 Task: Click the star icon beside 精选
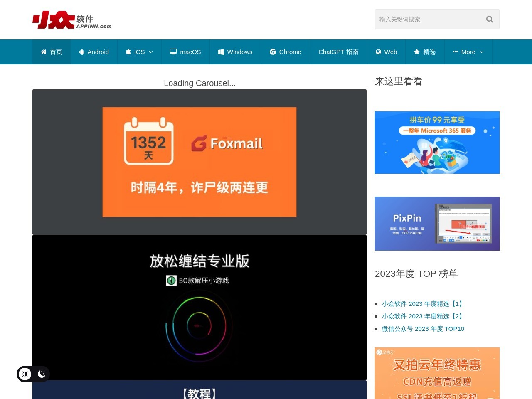(x=416, y=52)
